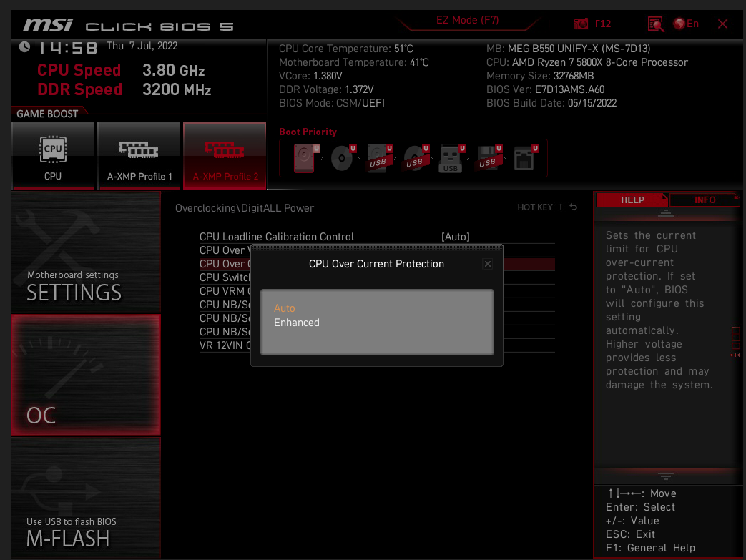
Task: Open the Motherboard SETTINGS section
Action: [x=86, y=252]
